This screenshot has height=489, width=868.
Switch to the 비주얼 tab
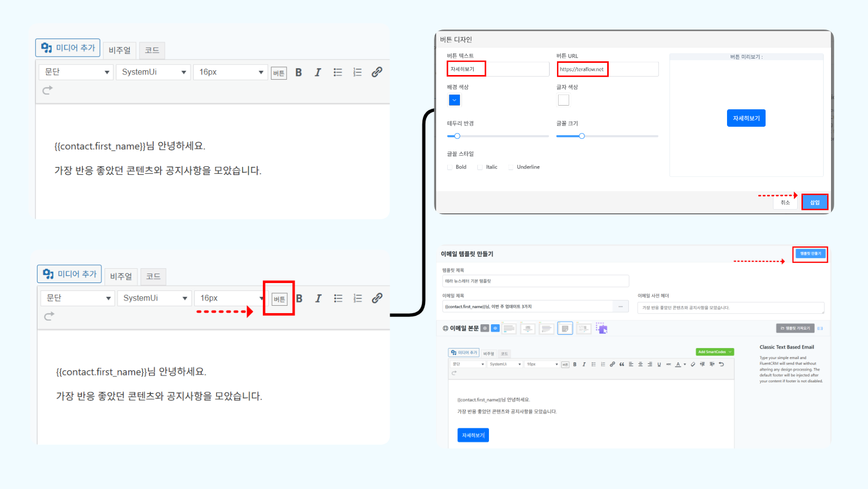(x=119, y=50)
